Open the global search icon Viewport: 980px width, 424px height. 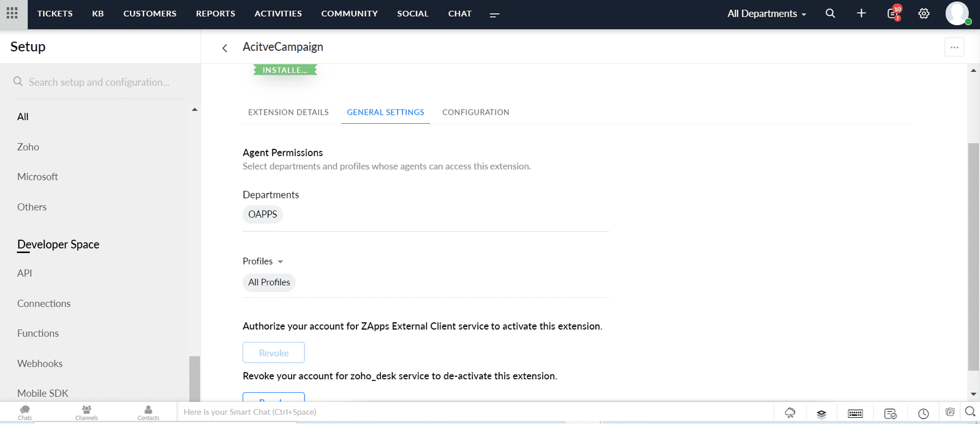coord(831,13)
